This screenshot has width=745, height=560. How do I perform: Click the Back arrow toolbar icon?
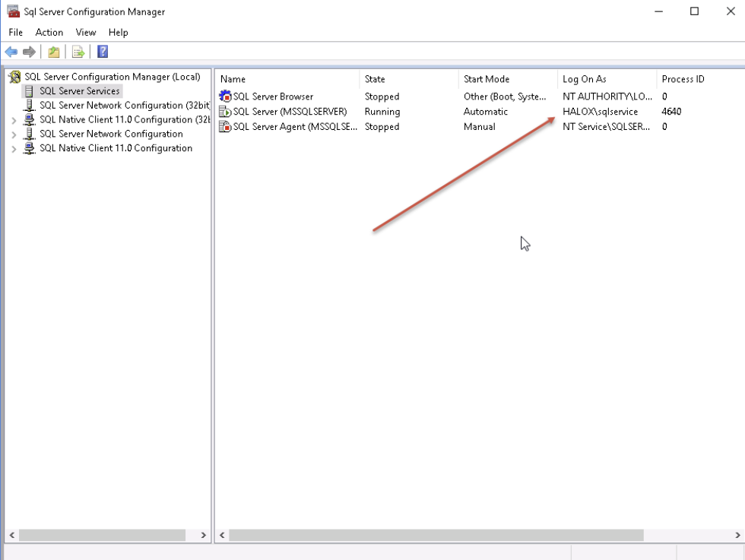(11, 52)
